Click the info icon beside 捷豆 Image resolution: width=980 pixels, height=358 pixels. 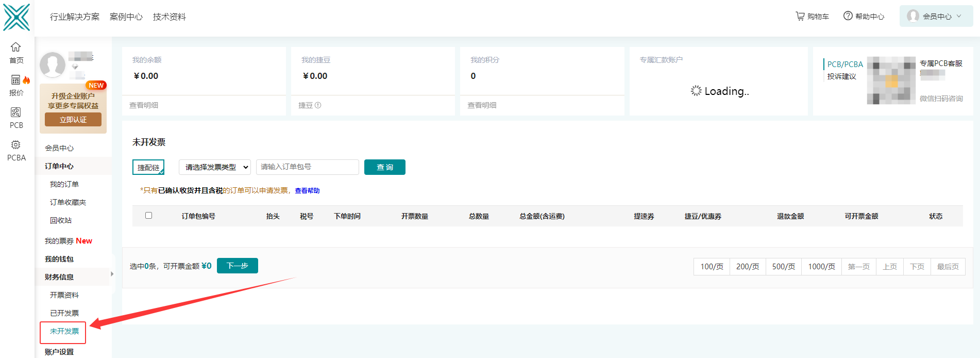pyautogui.click(x=318, y=105)
